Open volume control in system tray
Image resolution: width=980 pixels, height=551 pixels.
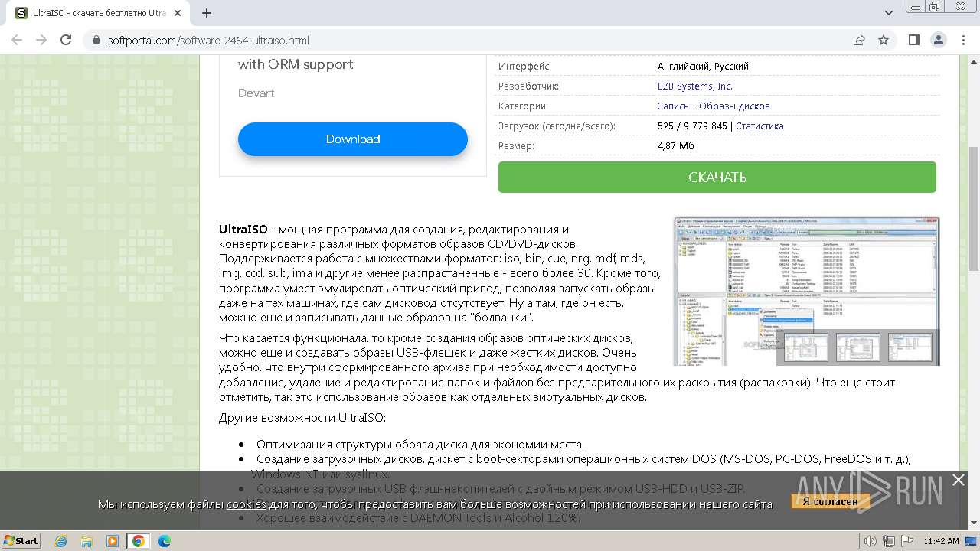pos(871,541)
